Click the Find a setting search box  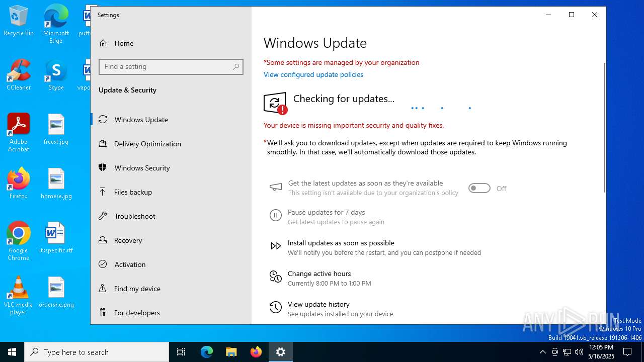click(171, 67)
